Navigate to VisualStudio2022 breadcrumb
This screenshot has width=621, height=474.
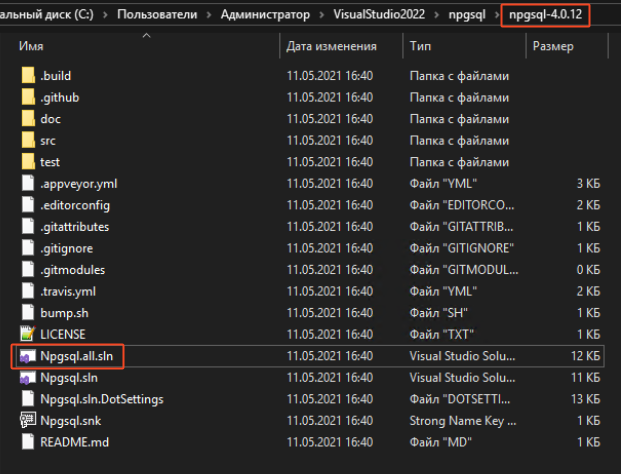click(379, 15)
